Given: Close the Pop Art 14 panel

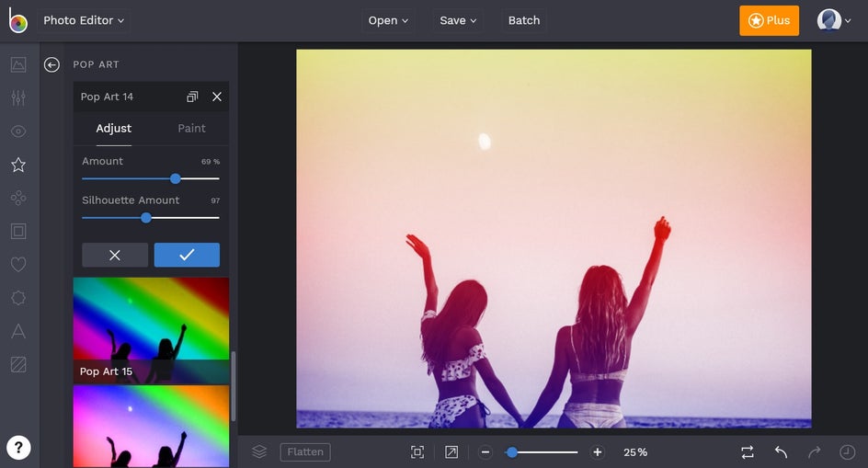Looking at the screenshot, I should pyautogui.click(x=217, y=97).
